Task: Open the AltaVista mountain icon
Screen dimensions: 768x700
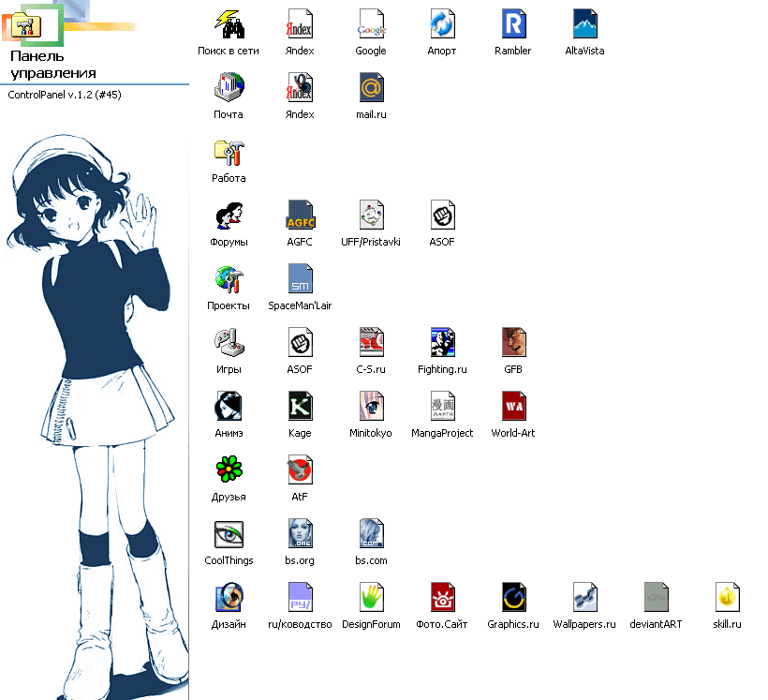Action: click(584, 24)
